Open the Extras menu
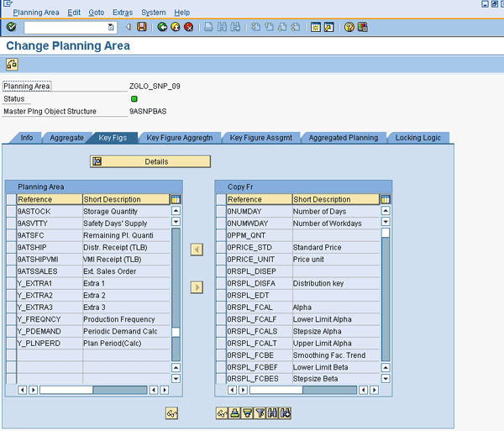 click(x=122, y=13)
